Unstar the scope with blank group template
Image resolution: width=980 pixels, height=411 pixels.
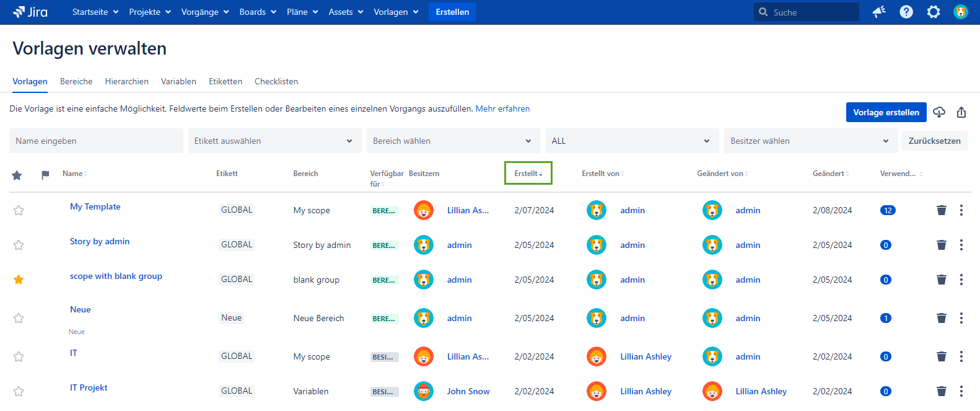19,280
